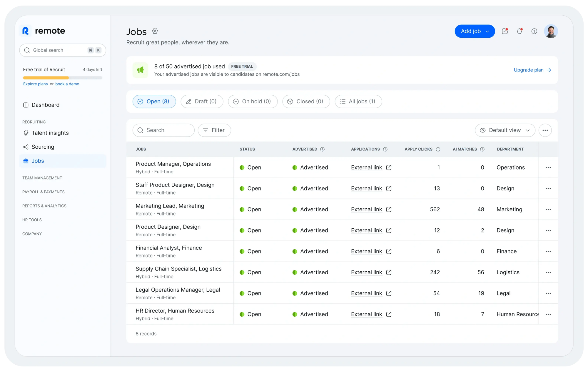Click the help question mark icon
The height and width of the screenshot is (372, 588).
click(x=534, y=31)
